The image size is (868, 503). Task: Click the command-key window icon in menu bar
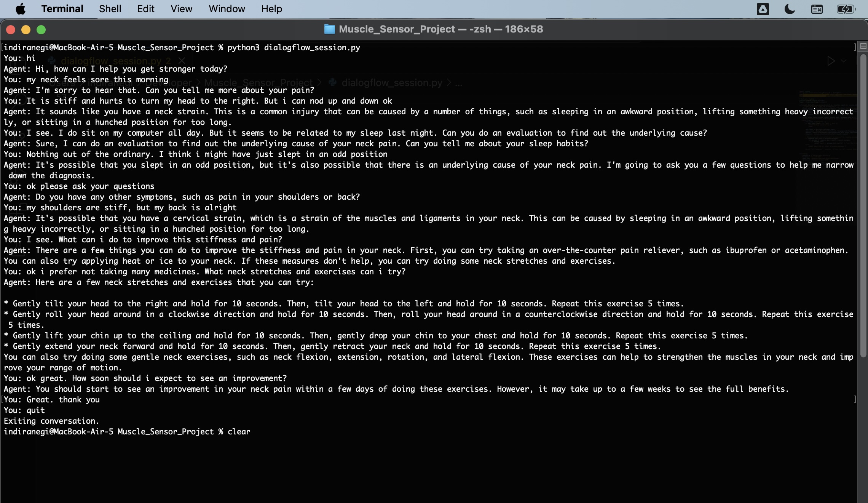[817, 9]
